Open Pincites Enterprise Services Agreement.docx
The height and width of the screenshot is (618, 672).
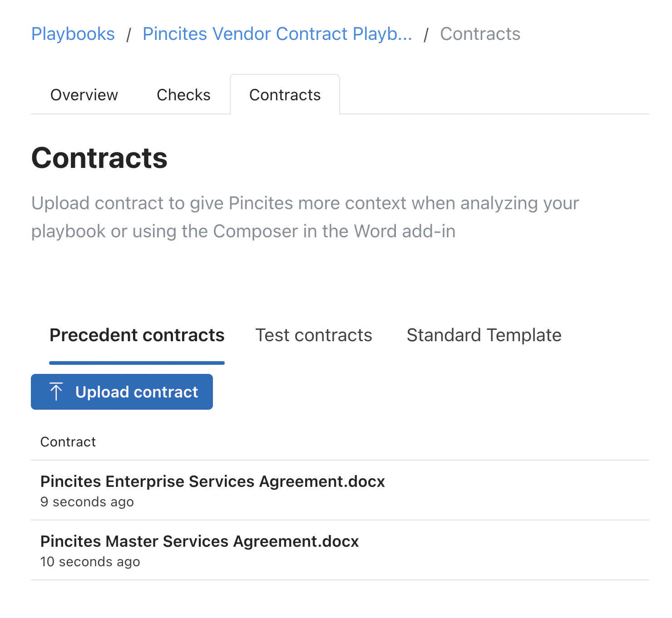(212, 481)
